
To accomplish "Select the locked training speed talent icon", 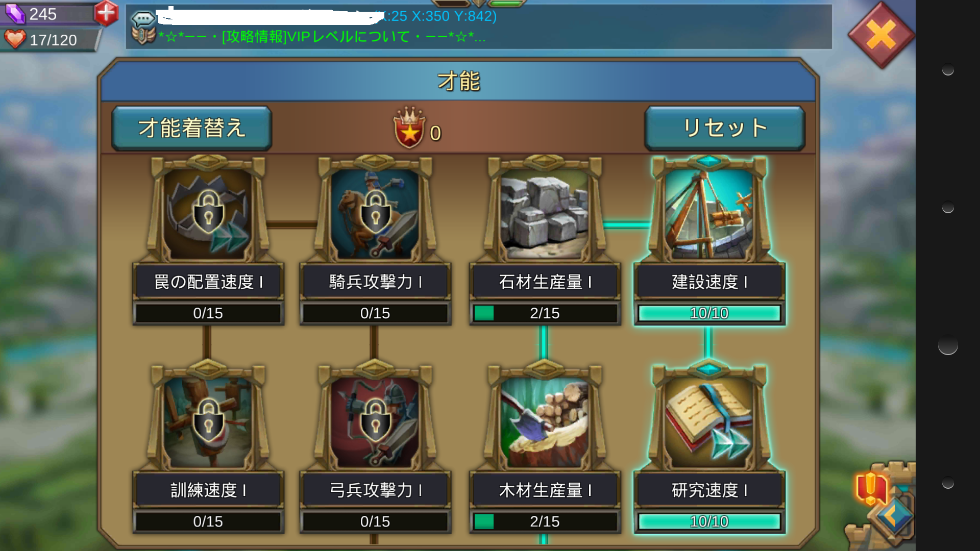I will pos(208,422).
